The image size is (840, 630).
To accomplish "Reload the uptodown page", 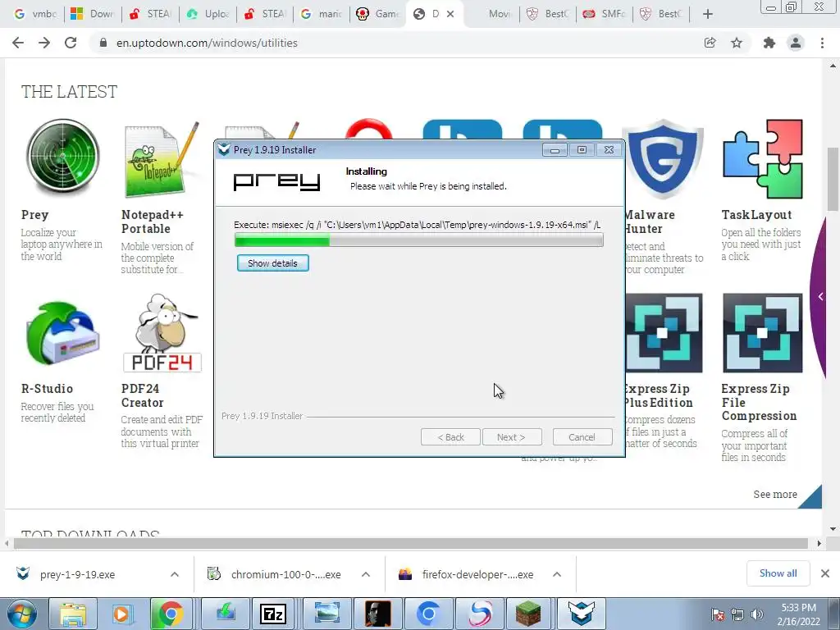I will (x=71, y=43).
